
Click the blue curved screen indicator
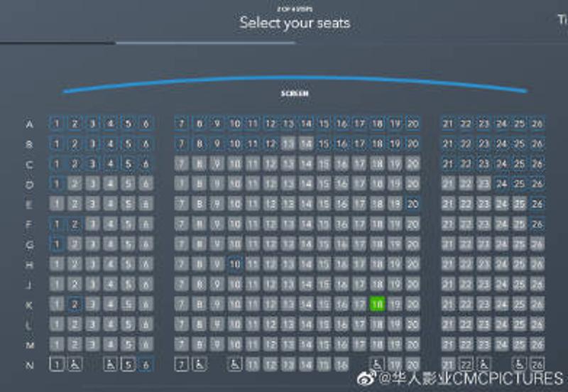(x=295, y=78)
